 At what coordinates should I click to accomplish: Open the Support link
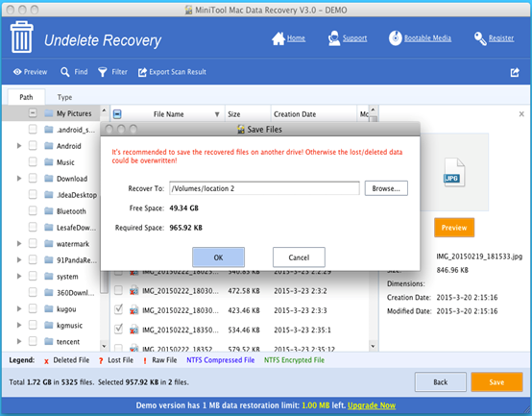[x=354, y=38]
